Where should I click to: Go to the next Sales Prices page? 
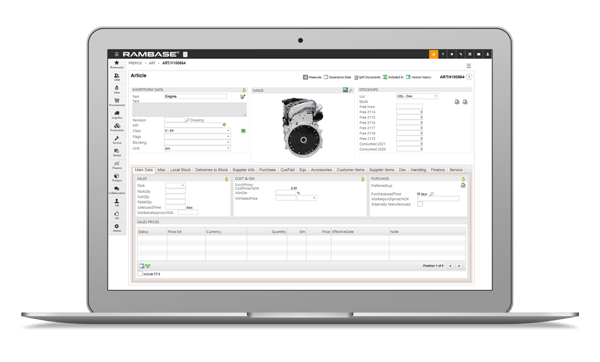coord(459,266)
